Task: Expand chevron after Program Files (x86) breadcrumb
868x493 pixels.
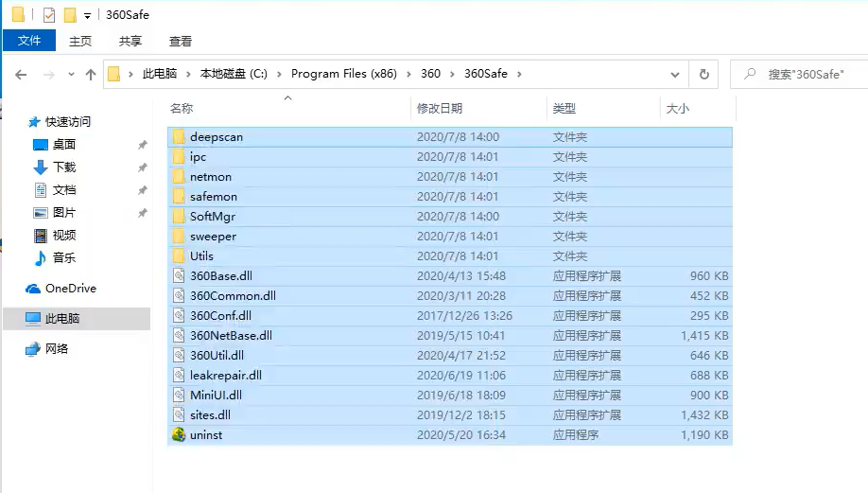Action: pyautogui.click(x=408, y=74)
